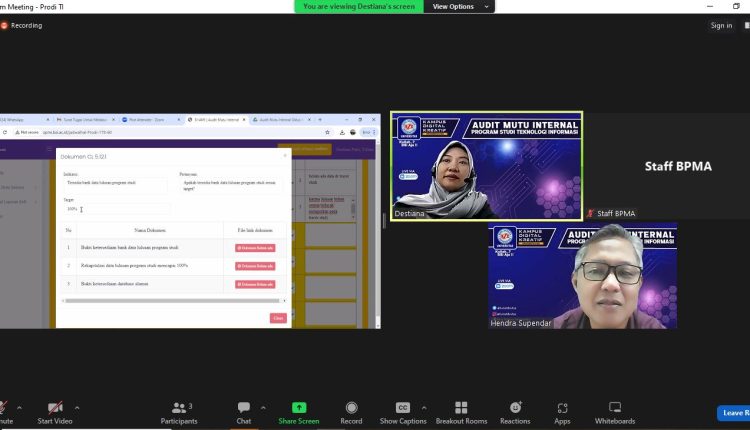Click the 'You are viewing Destiana's screen' banner
Image resolution: width=750 pixels, height=430 pixels.
pos(359,7)
